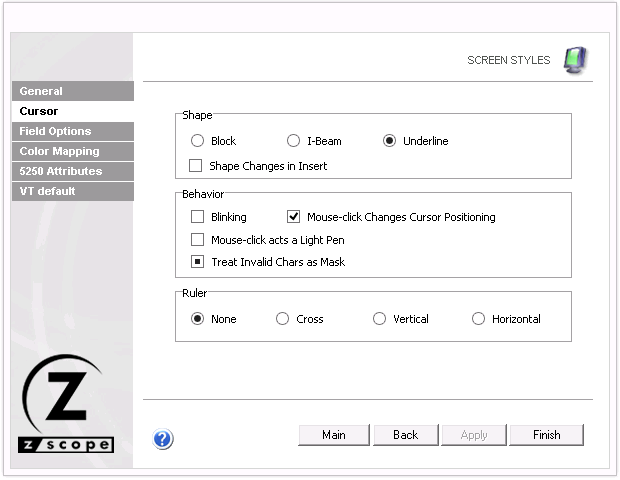
Task: Go to the Color Mapping tab
Action: [72, 151]
